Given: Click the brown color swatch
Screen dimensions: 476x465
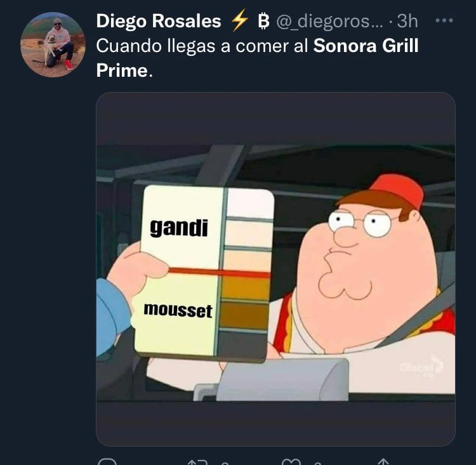Looking at the screenshot, I should coord(244,315).
